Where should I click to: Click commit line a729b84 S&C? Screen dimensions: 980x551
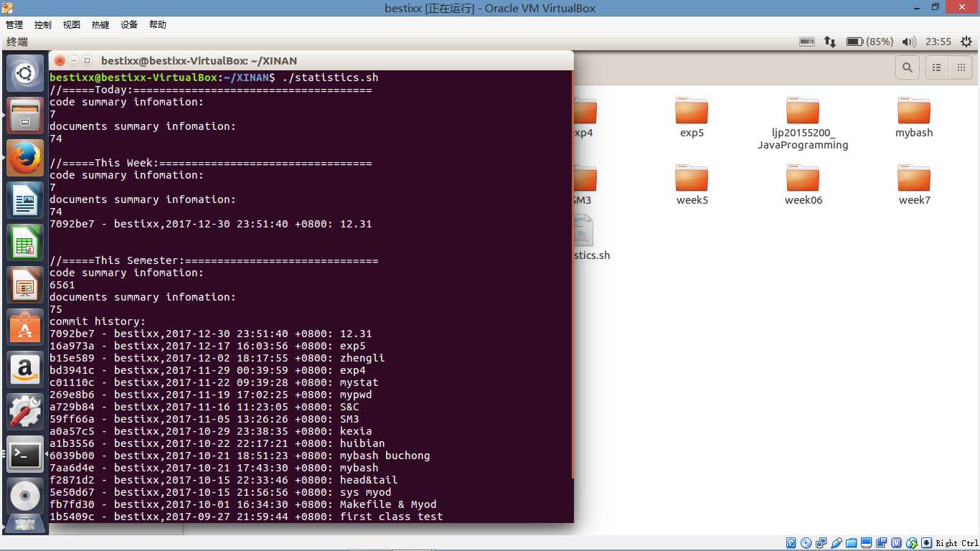point(204,407)
